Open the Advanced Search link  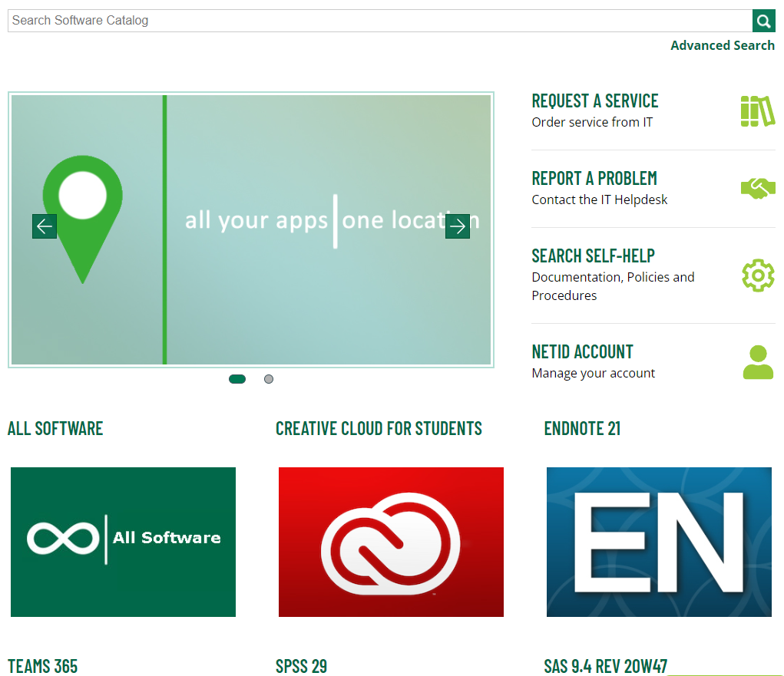click(x=722, y=45)
